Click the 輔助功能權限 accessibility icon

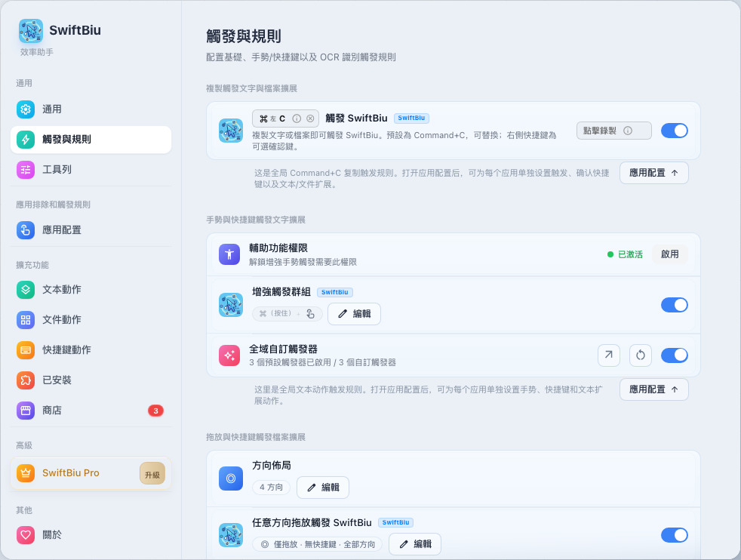229,254
